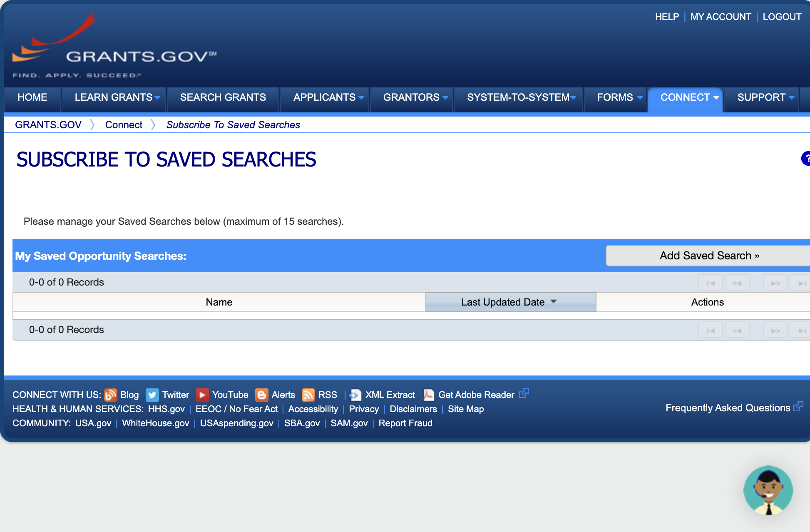The width and height of the screenshot is (810, 532).
Task: Go to previous page in bottom pagination
Action: (x=737, y=330)
